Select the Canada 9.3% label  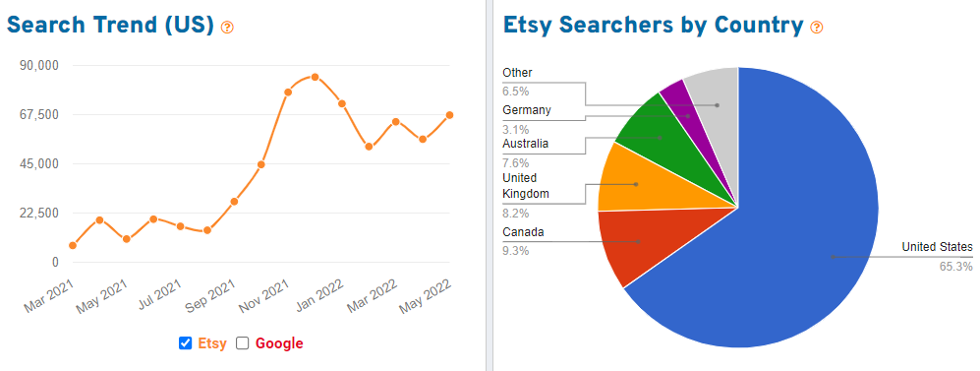point(523,241)
